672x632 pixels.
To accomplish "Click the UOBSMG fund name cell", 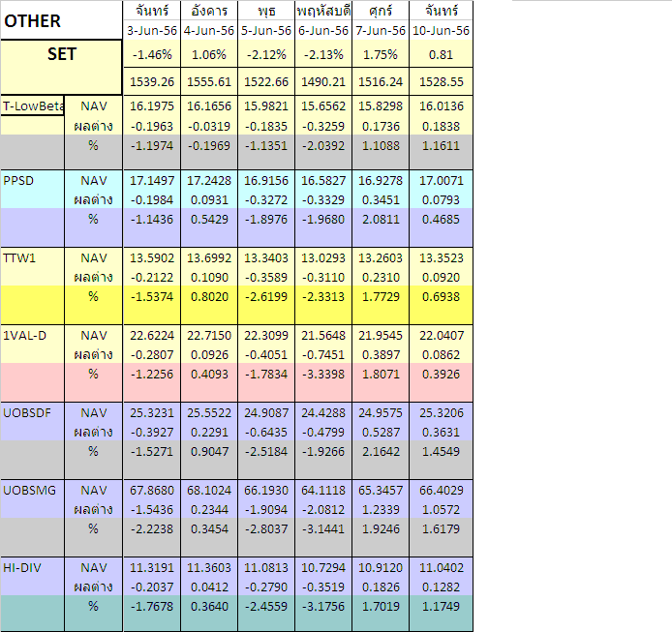I will [33, 490].
